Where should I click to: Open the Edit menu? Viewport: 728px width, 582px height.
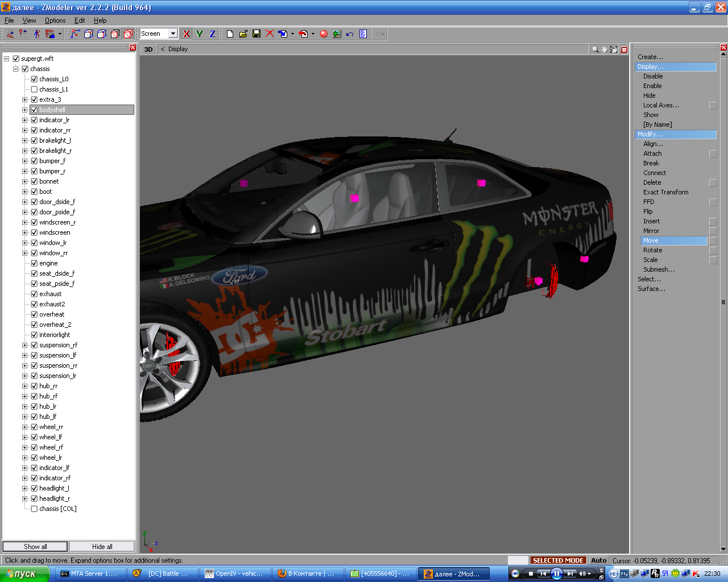80,20
